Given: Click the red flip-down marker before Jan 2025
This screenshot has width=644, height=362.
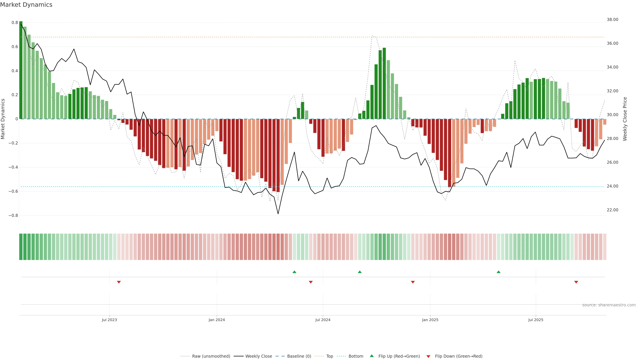Looking at the screenshot, I should (413, 282).
